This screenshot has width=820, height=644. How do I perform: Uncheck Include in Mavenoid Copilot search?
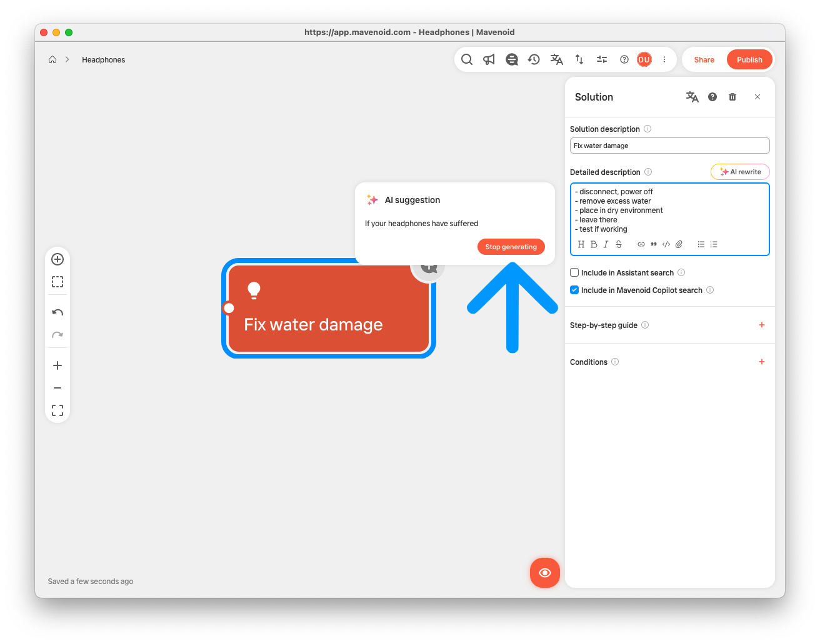coord(574,290)
